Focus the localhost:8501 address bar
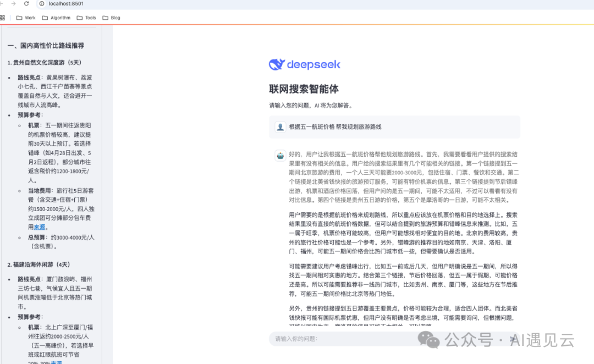This screenshot has width=594, height=364. pyautogui.click(x=66, y=3)
